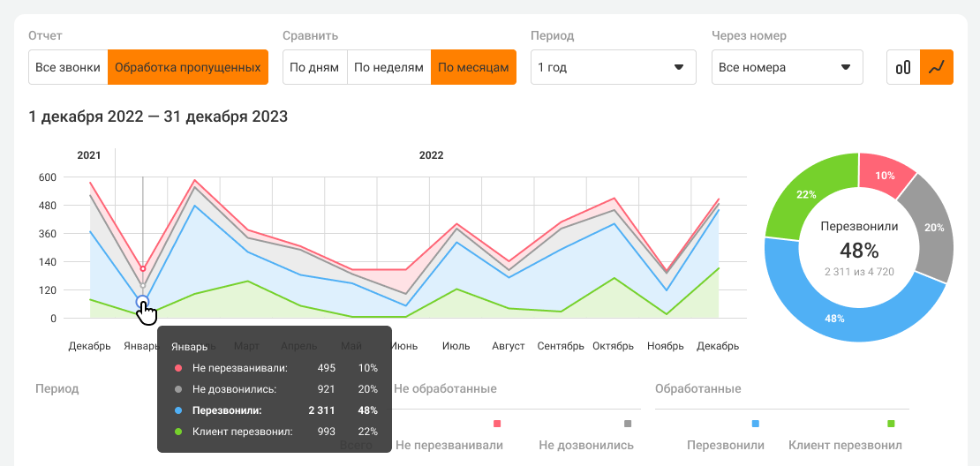980x466 pixels.
Task: Click the Клиент перезвонил legend label
Action: point(845,446)
